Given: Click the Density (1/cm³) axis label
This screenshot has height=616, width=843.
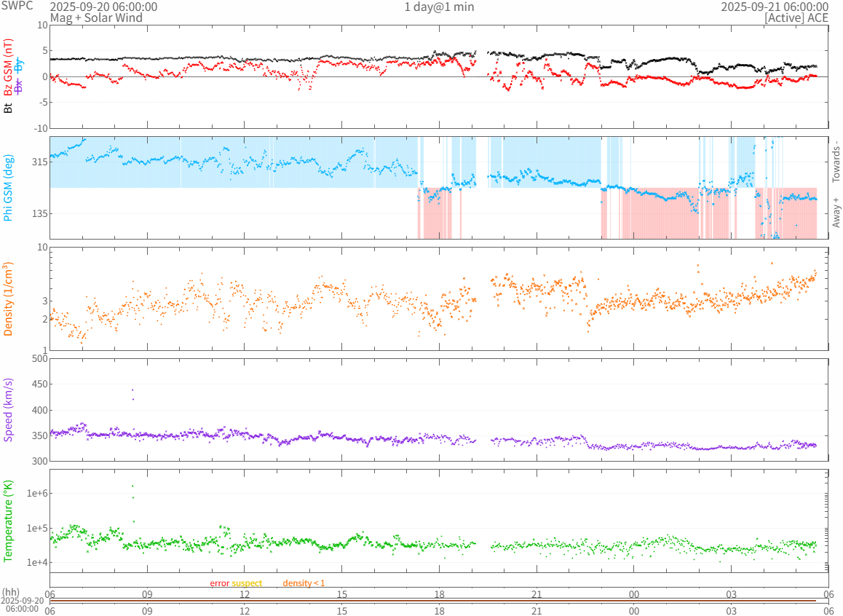Looking at the screenshot, I should 8,299.
